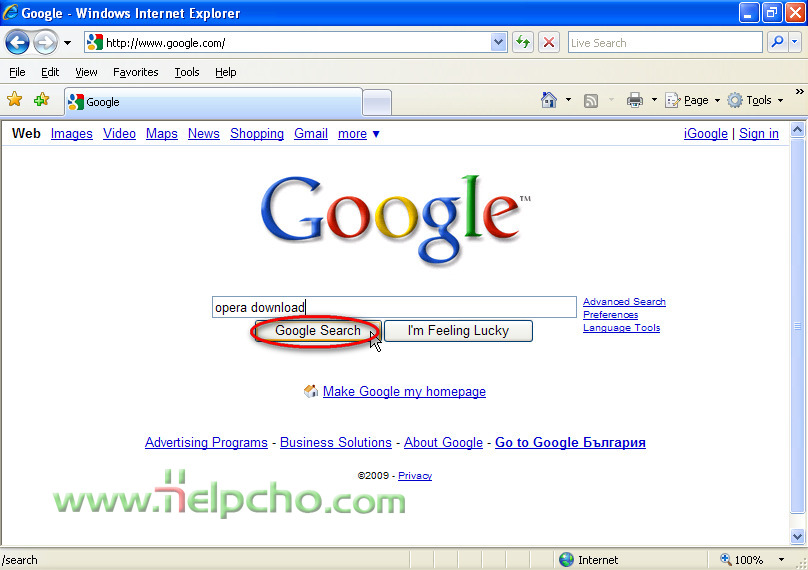
Task: Open the Page toolbar dropdown
Action: point(693,100)
